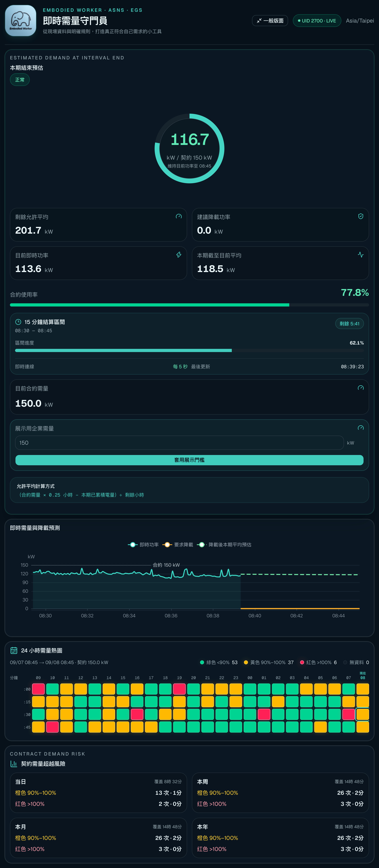This screenshot has width=379, height=868.
Task: Click the 現在 08 hour column header
Action: coord(362,675)
